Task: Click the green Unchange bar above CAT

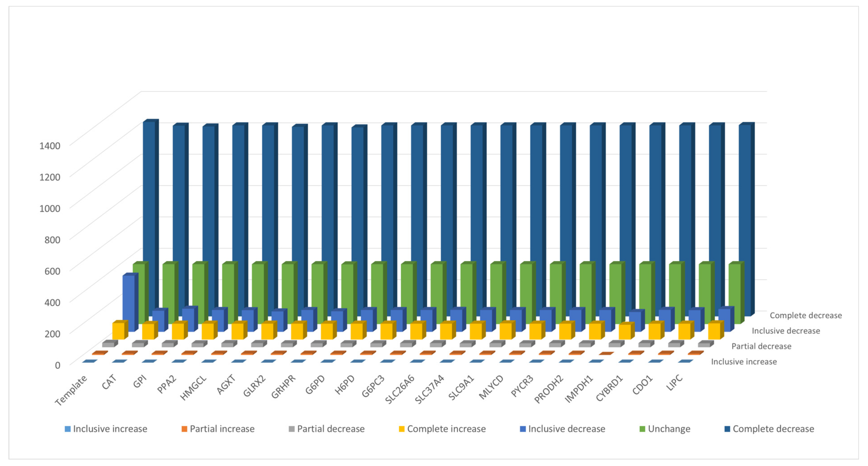Action: point(169,286)
